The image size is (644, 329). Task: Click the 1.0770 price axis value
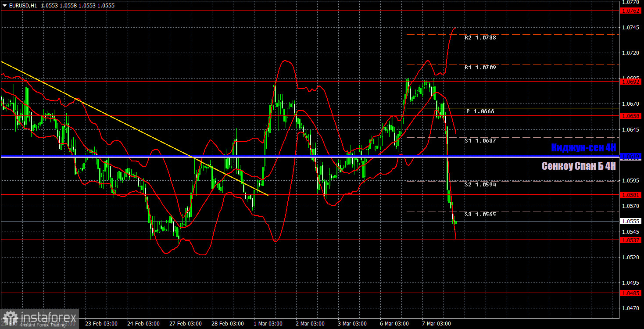tap(631, 2)
